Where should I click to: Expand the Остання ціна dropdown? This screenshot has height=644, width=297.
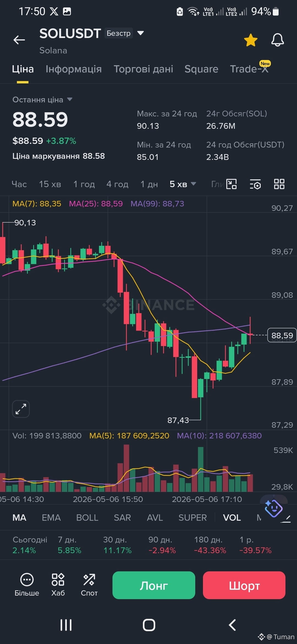pyautogui.click(x=70, y=99)
